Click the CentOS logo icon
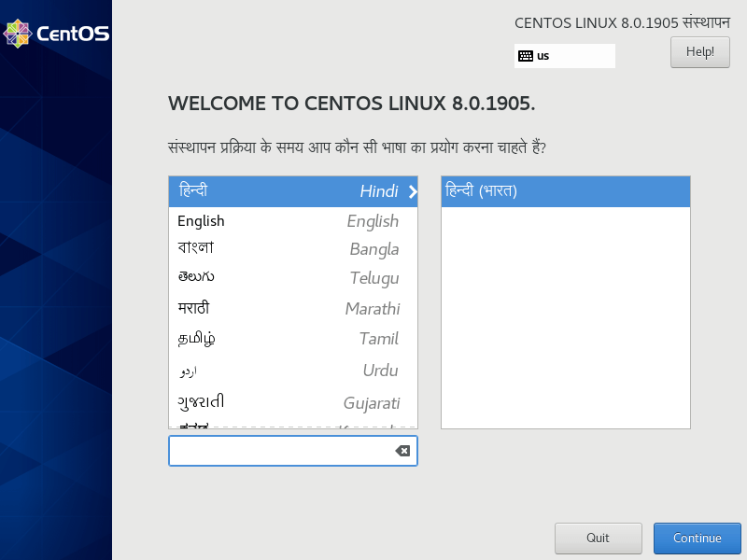The height and width of the screenshot is (560, 747). click(x=17, y=34)
